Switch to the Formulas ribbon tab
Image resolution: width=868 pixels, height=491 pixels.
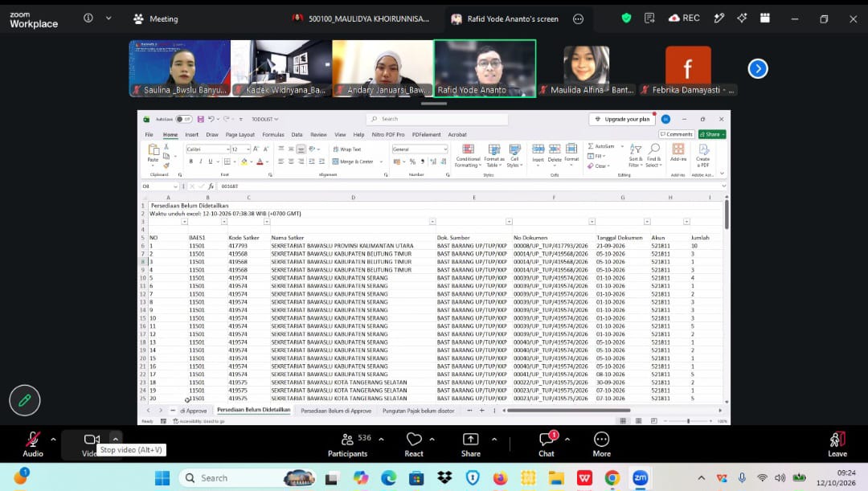point(273,134)
